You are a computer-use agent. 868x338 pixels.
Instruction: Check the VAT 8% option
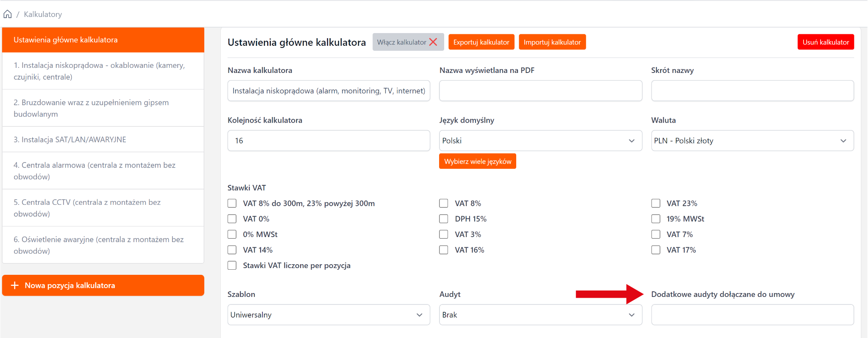click(x=444, y=204)
